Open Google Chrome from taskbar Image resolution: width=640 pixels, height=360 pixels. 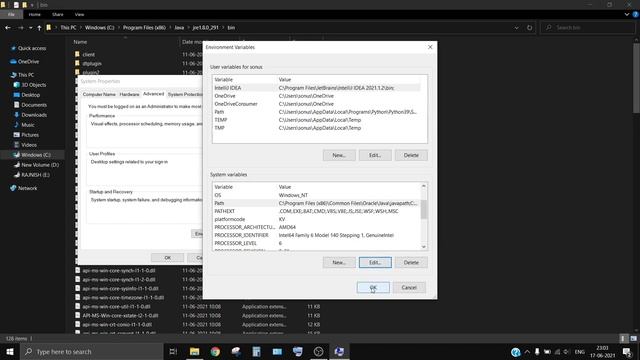(x=215, y=351)
